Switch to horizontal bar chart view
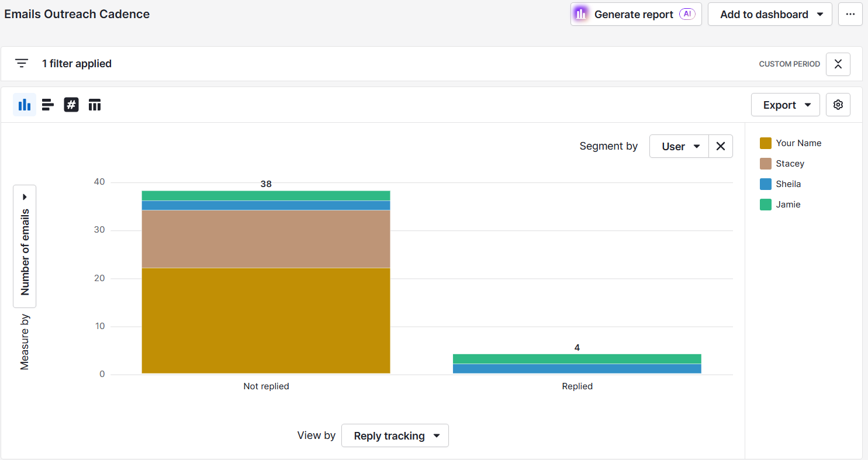Screen dimensions: 868x460 [x=48, y=105]
